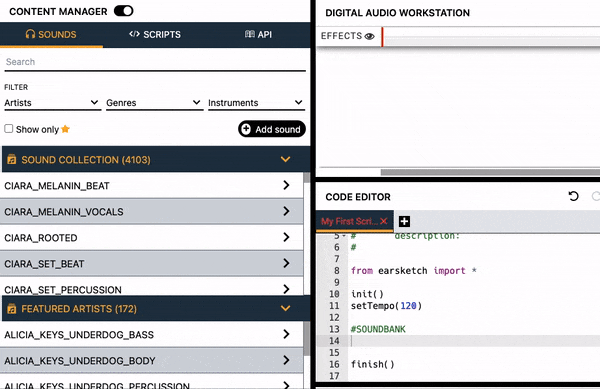Expand the CIARA_MELANIN_BEAT arrow
This screenshot has height=389, width=600.
pos(286,185)
